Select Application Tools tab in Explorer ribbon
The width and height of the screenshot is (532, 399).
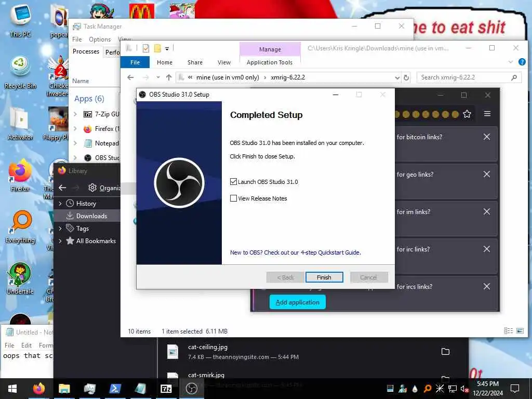pyautogui.click(x=270, y=62)
